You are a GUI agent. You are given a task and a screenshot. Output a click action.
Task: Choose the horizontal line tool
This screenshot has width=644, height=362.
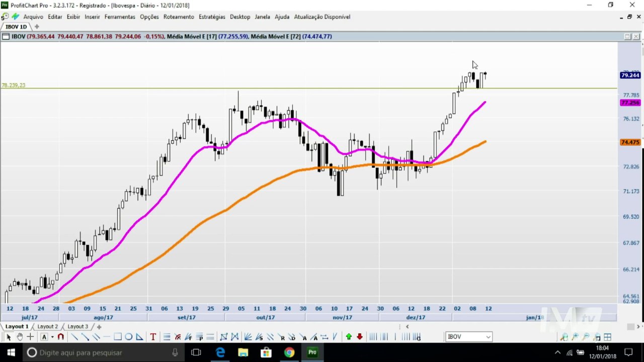coord(107,337)
